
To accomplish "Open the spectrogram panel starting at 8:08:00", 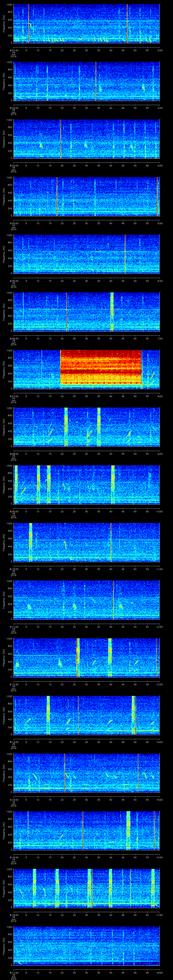I will (x=87, y=427).
